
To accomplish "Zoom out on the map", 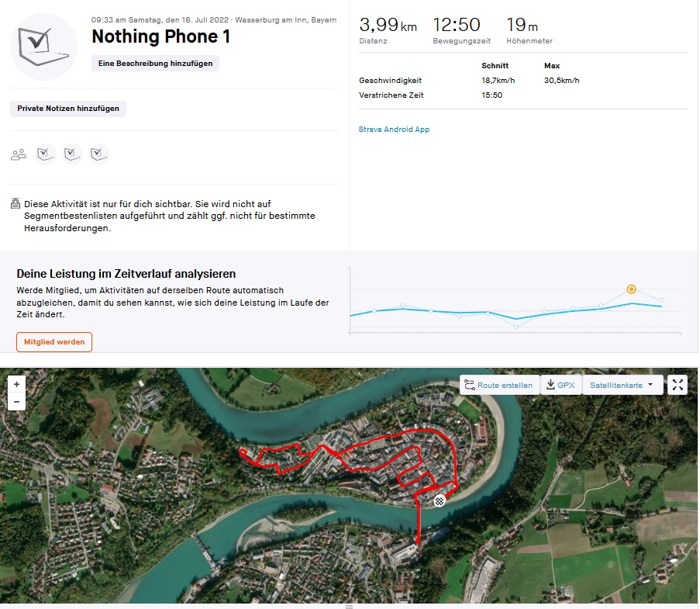I will click(x=16, y=402).
